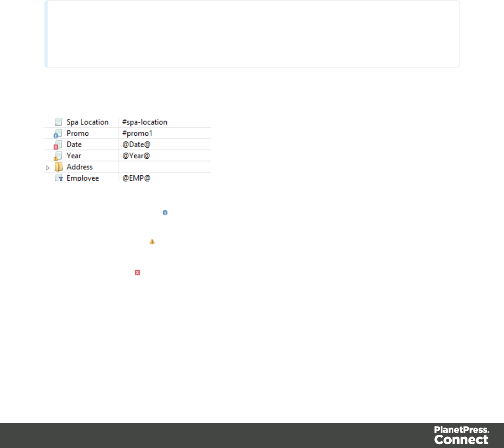Click the Spa Location script icon
This screenshot has height=448, width=504.
(x=58, y=122)
